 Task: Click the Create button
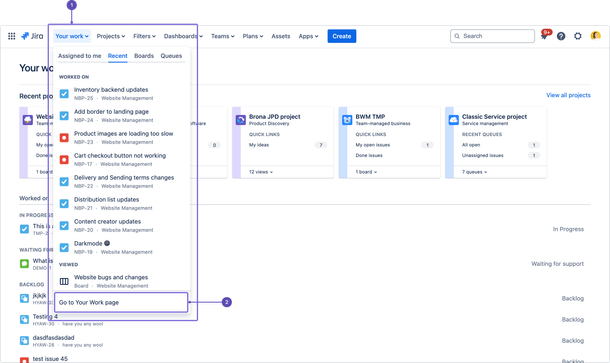point(342,36)
